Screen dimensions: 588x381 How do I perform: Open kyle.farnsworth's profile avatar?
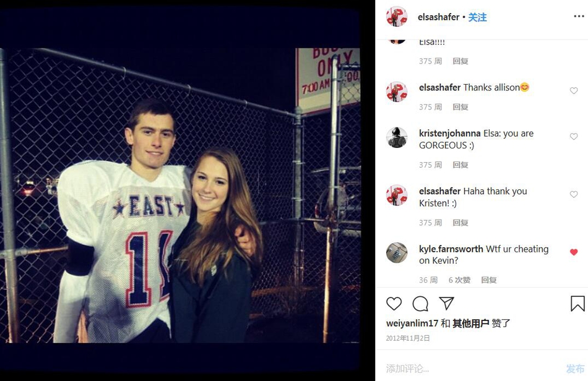[397, 252]
